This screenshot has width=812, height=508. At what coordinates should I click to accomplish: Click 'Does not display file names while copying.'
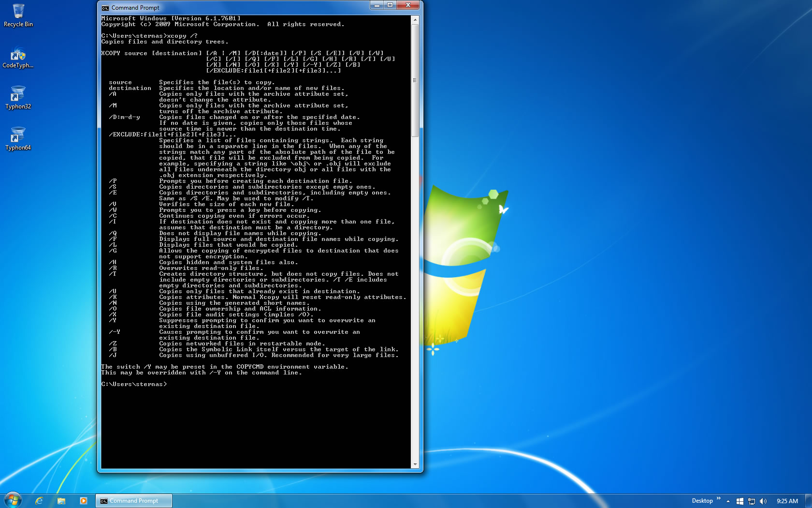pos(240,234)
